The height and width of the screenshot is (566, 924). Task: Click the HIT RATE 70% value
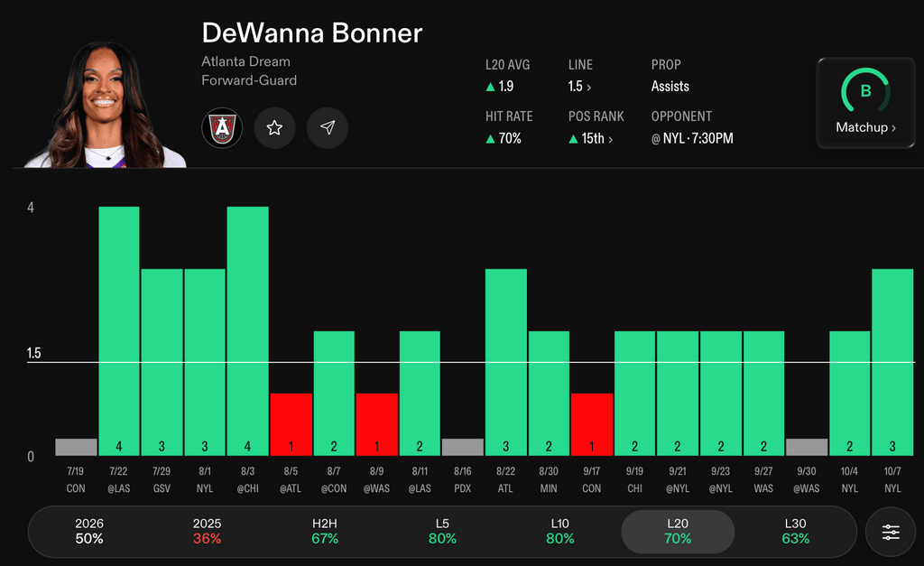(504, 138)
